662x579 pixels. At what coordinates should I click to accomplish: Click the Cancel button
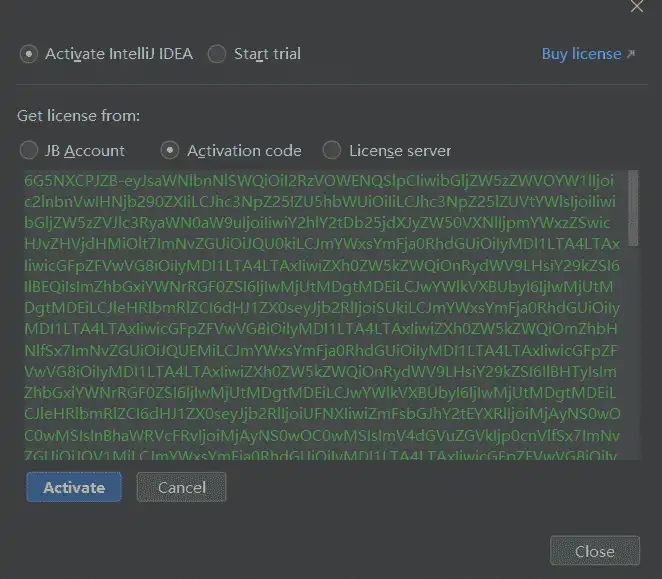coord(182,487)
